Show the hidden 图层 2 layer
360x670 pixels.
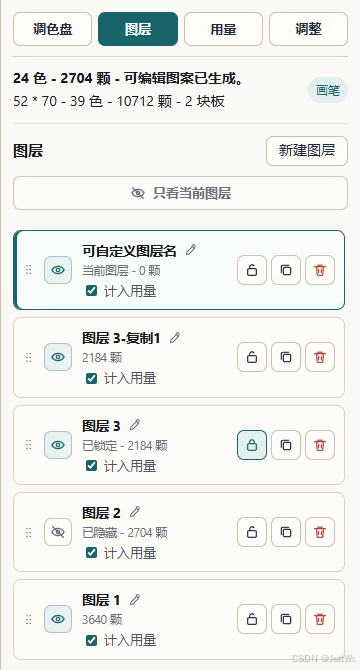click(58, 532)
